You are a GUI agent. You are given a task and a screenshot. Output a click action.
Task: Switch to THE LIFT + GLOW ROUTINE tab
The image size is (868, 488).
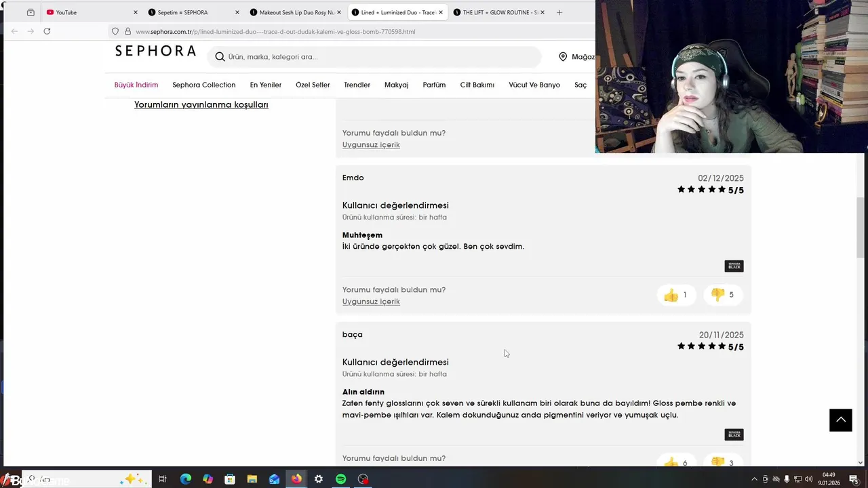pyautogui.click(x=498, y=12)
